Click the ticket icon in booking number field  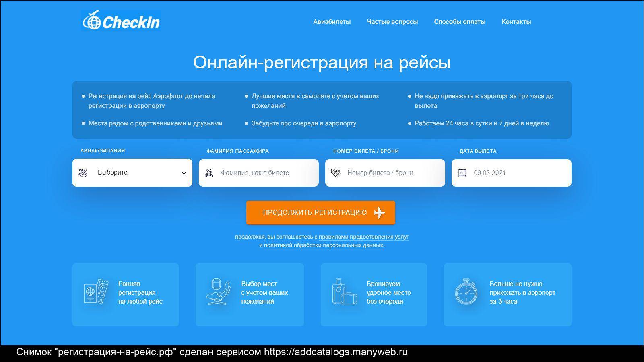336,173
